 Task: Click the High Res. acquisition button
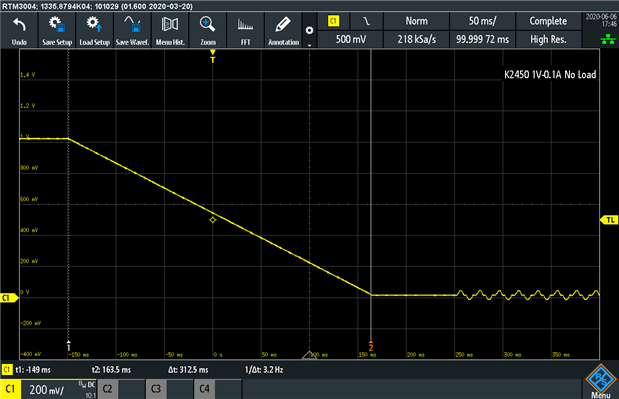coord(548,39)
